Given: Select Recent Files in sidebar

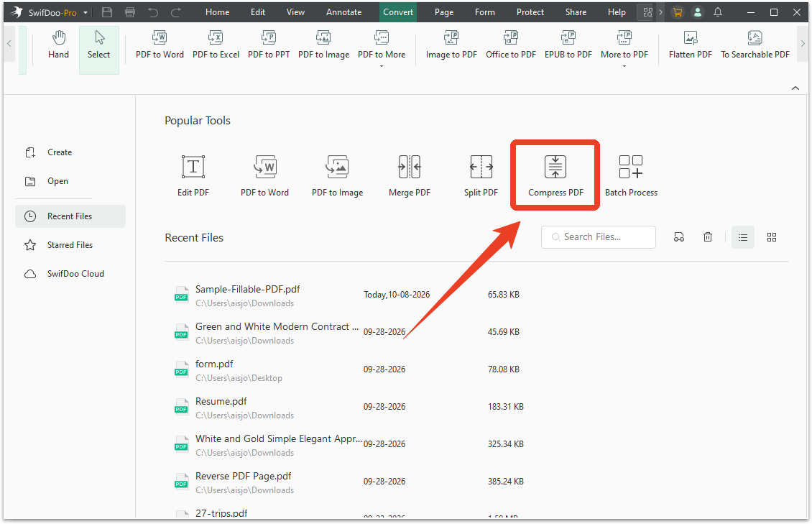Looking at the screenshot, I should tap(70, 216).
